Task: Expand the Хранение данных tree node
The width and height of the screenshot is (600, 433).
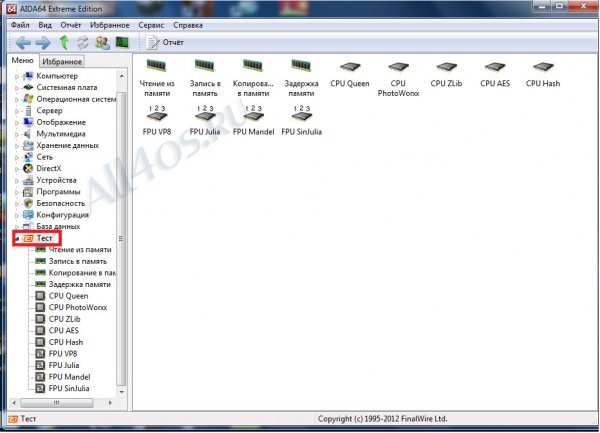Action: pos(17,146)
